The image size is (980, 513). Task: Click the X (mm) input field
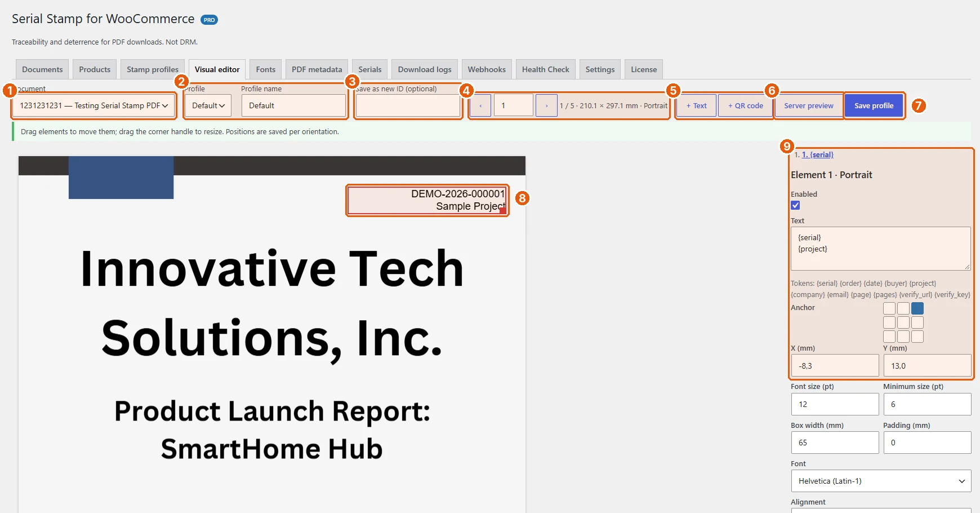click(835, 365)
